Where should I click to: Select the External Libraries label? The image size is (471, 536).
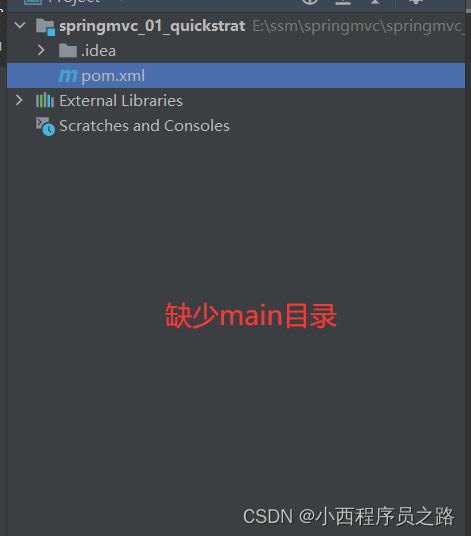[x=121, y=100]
